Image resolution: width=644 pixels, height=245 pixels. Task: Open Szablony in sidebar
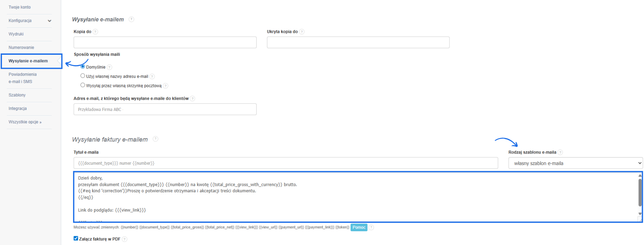click(17, 95)
